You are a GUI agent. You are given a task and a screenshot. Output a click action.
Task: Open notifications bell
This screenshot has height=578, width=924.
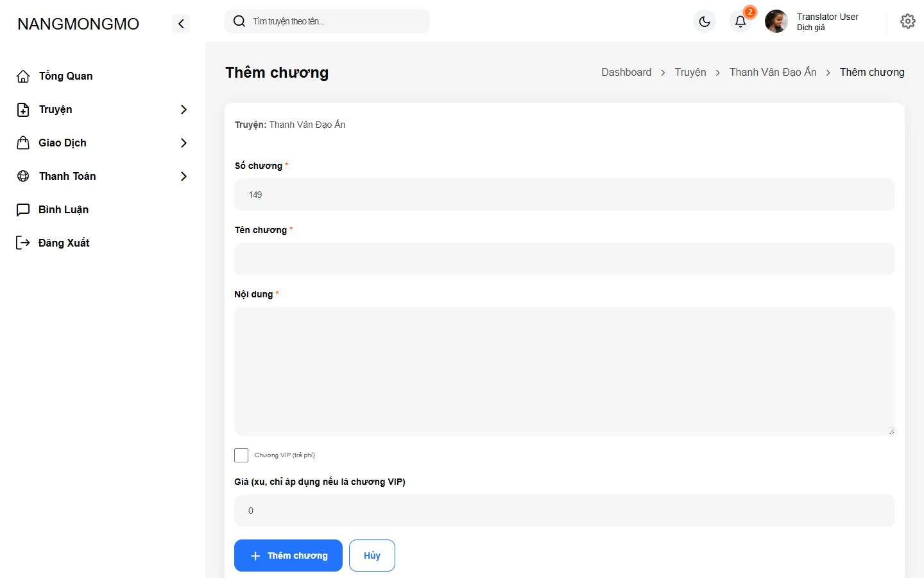740,21
